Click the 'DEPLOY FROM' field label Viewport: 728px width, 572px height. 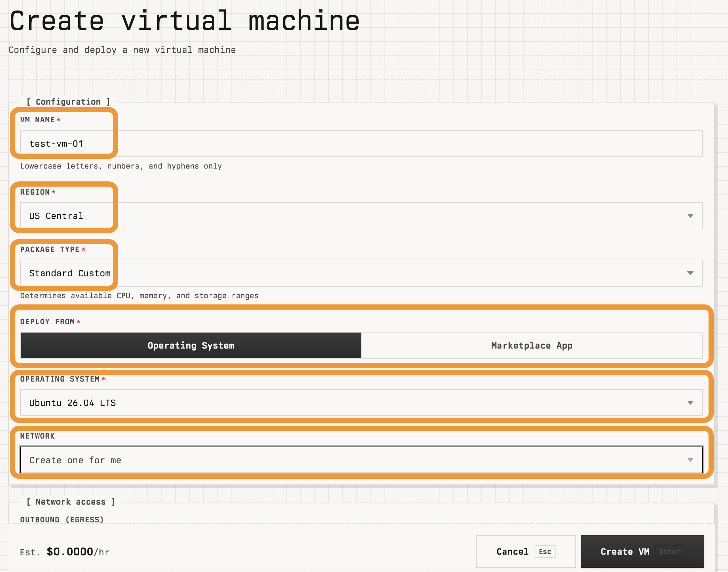(x=48, y=322)
